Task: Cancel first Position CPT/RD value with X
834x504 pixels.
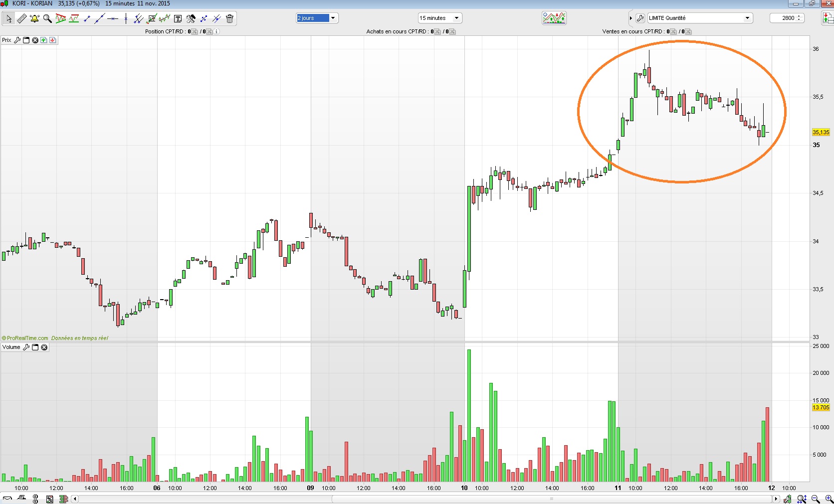Action: [194, 31]
